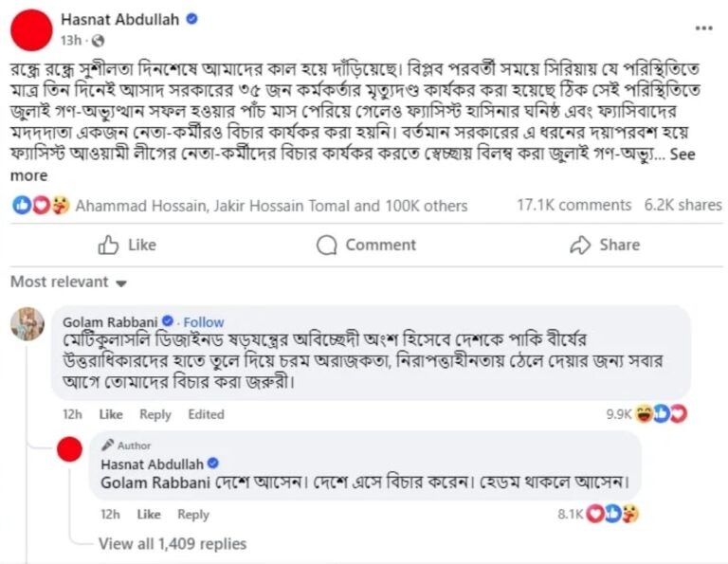This screenshot has width=728, height=564.
Task: Click the 8.1K reactions on Hasnat's reply
Action: point(598,514)
